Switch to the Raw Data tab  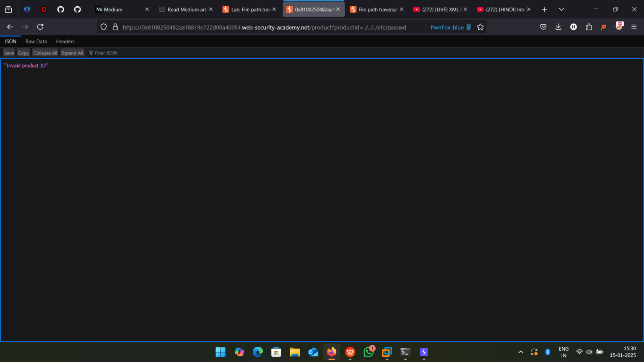36,41
